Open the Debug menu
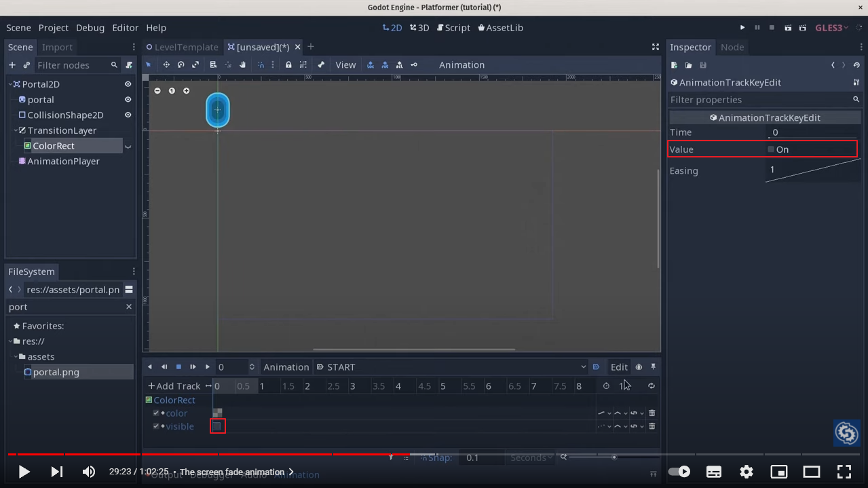868x488 pixels. click(x=90, y=28)
